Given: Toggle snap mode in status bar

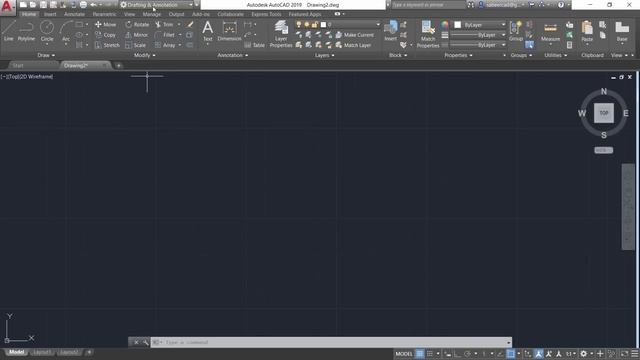Looking at the screenshot, I should point(430,353).
